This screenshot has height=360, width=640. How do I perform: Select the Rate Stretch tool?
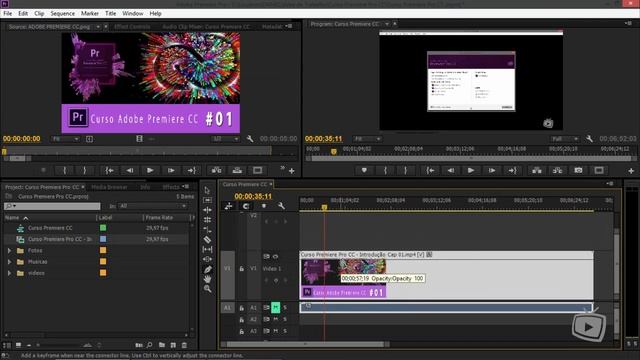point(207,229)
